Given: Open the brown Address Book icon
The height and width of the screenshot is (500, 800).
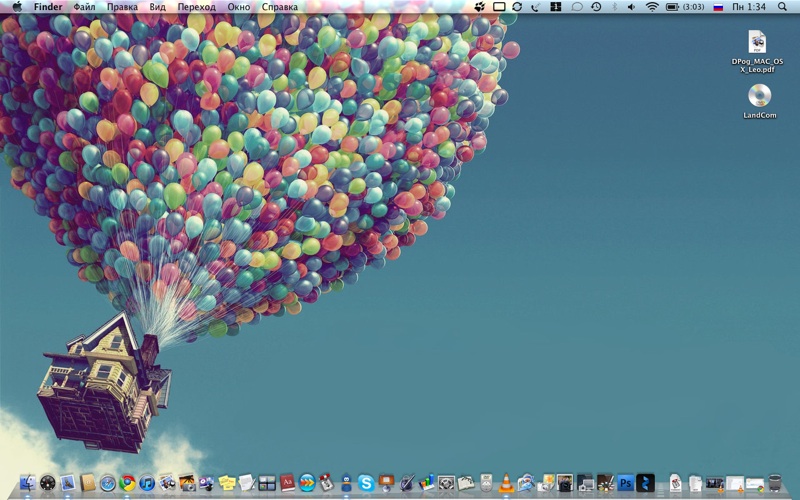Looking at the screenshot, I should click(x=88, y=483).
